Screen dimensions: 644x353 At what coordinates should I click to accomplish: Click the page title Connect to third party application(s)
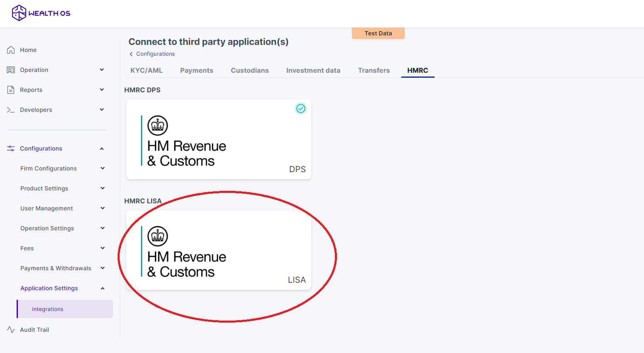[209, 42]
